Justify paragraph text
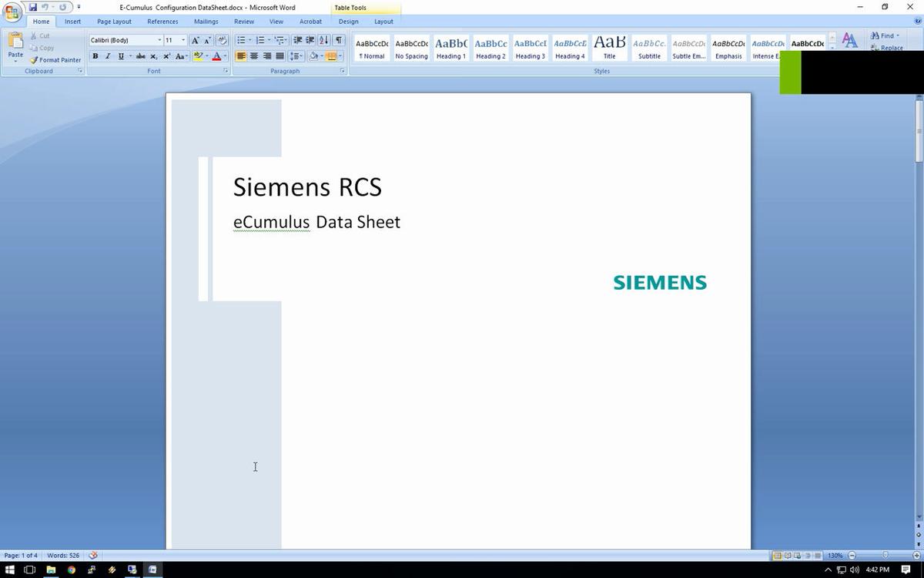The width and height of the screenshot is (924, 578). (x=280, y=56)
